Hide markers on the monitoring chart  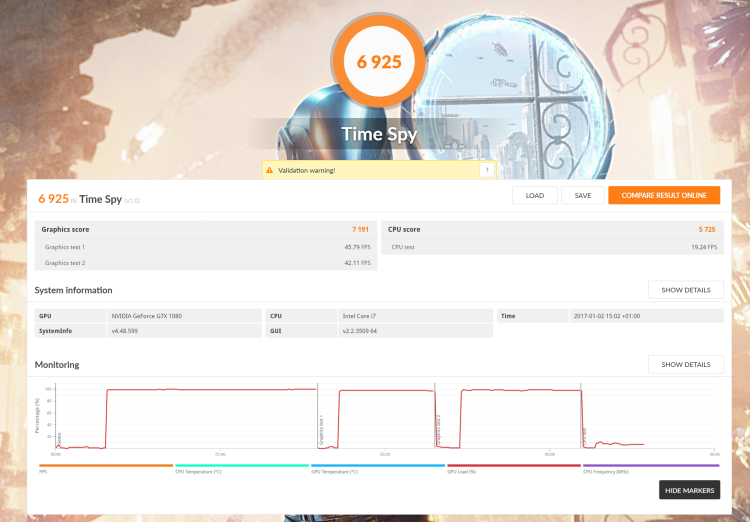[689, 490]
